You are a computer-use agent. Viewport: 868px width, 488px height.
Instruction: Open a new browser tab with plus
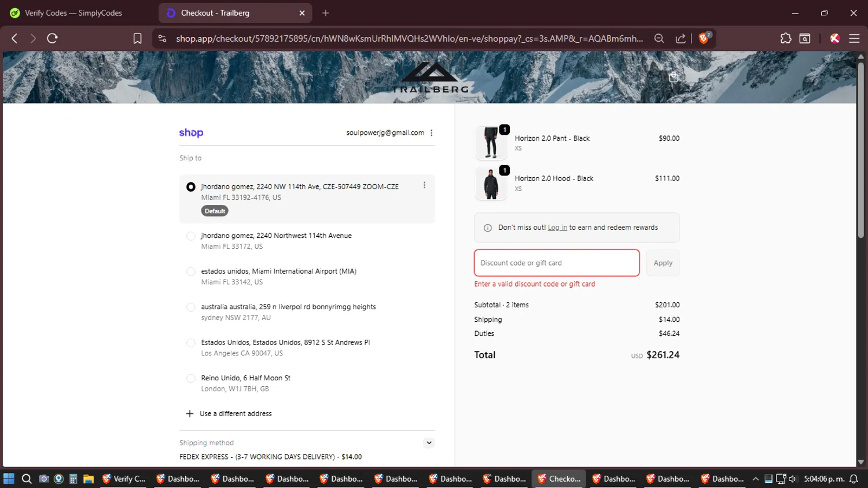pos(325,13)
